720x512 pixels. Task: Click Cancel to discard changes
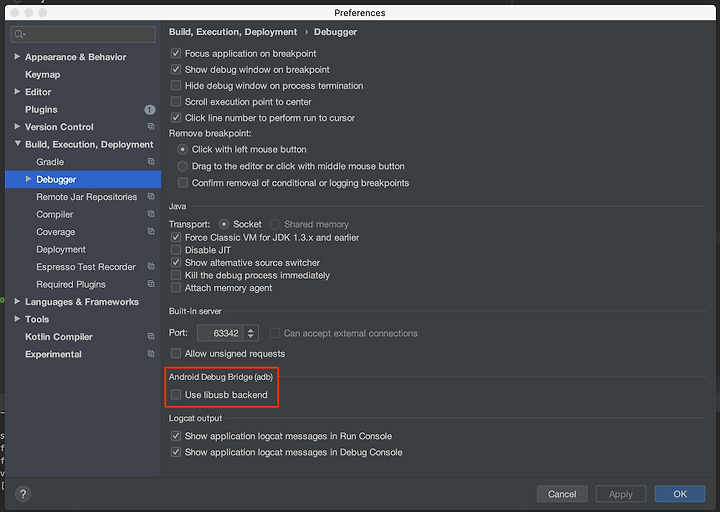(562, 494)
